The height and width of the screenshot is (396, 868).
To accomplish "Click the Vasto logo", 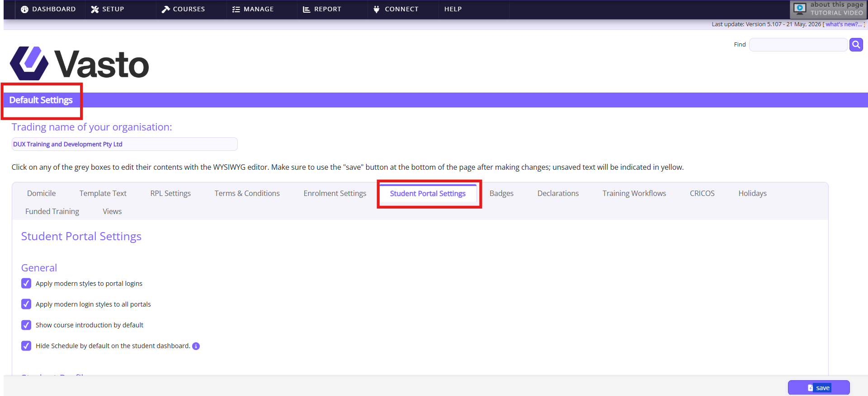I will pos(80,64).
